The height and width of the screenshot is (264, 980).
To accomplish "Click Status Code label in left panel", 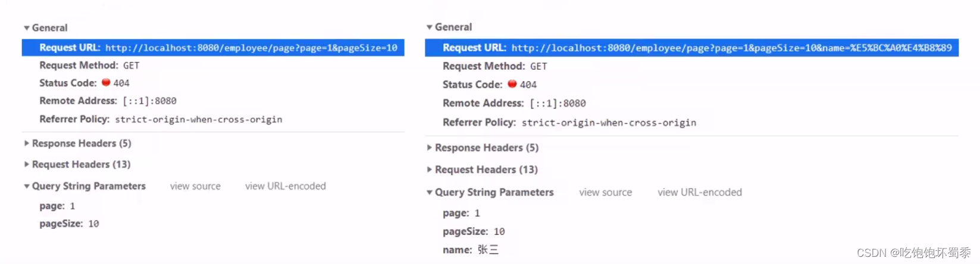I will pyautogui.click(x=68, y=83).
